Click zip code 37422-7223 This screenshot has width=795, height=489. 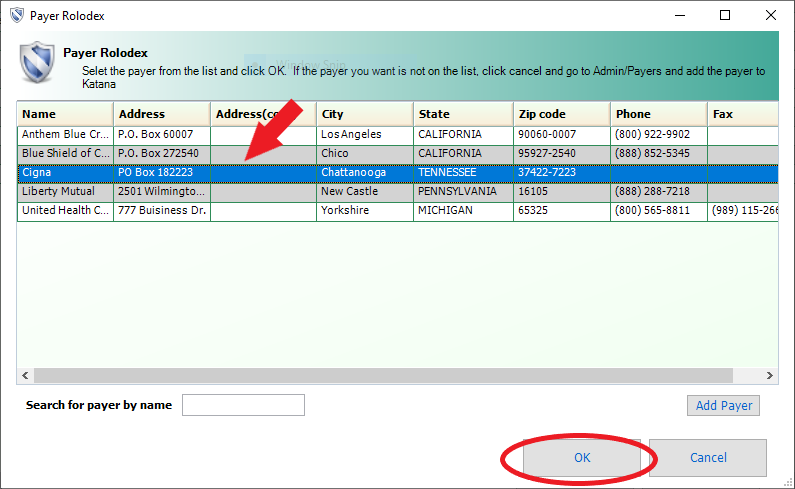pos(562,172)
